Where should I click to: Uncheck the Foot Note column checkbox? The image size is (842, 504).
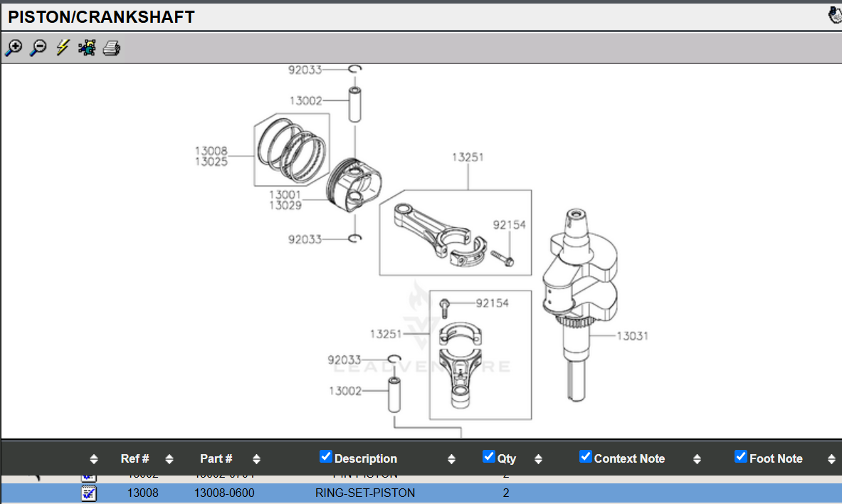(x=740, y=456)
